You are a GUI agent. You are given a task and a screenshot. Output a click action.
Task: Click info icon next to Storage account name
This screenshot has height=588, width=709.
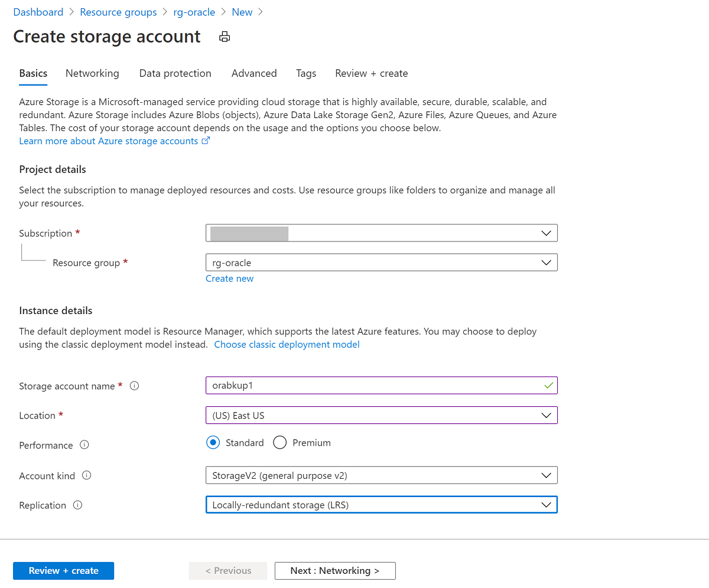[x=134, y=386]
